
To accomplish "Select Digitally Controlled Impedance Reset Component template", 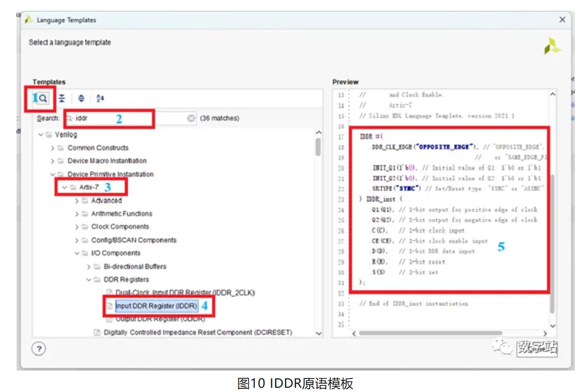I will coord(198,332).
